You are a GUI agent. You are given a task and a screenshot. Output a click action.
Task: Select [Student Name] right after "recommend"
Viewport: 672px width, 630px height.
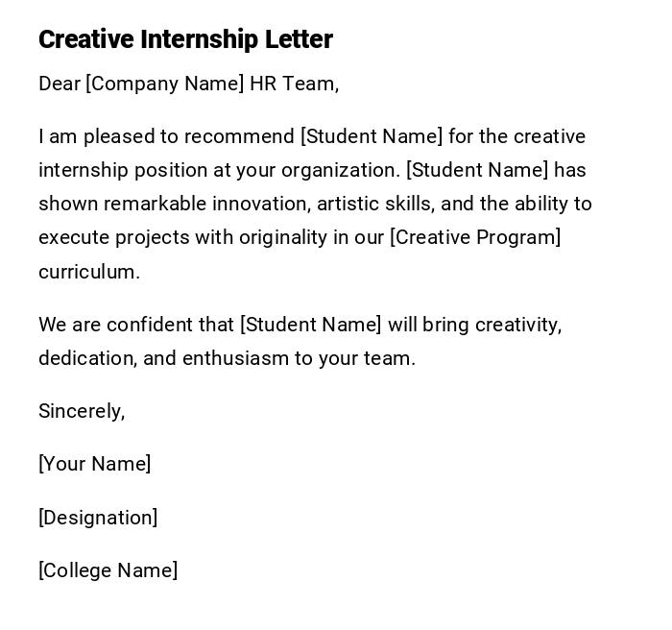372,136
